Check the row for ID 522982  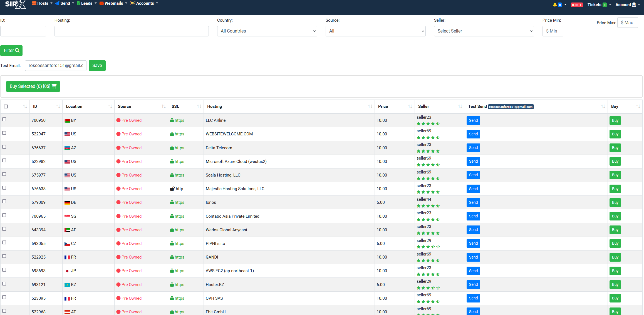click(x=4, y=160)
